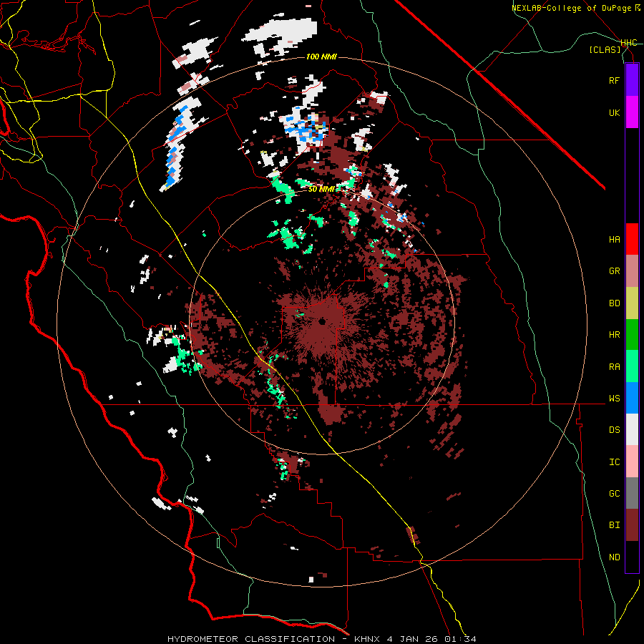Screen dimensions: 644x644
Task: Click the NEXLAB-College of DuPage text
Action: (x=572, y=8)
